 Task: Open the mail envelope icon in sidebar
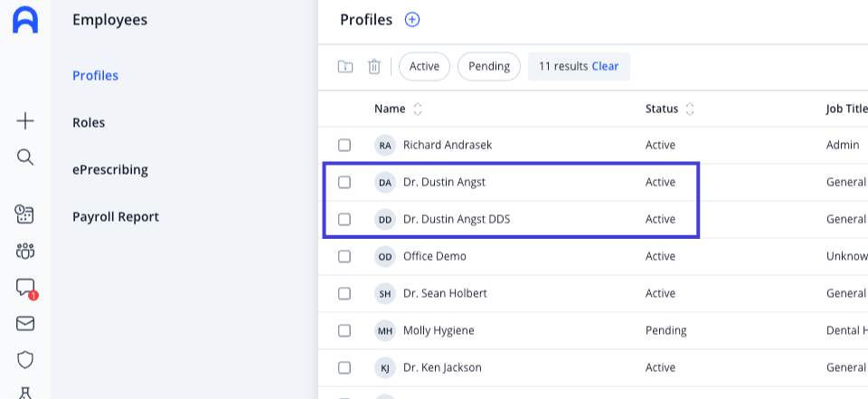(x=25, y=324)
